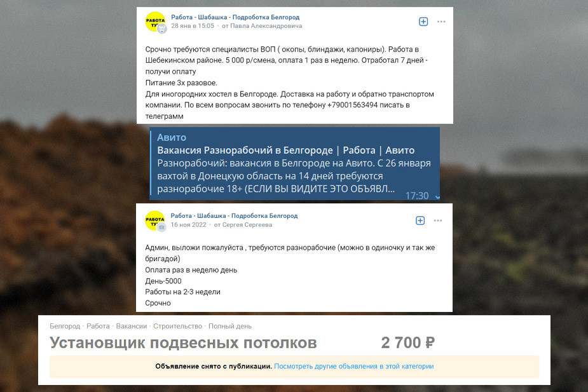Open three-dots menu on the 28 янв post
Screen dimensions: 588x392
pos(441,22)
